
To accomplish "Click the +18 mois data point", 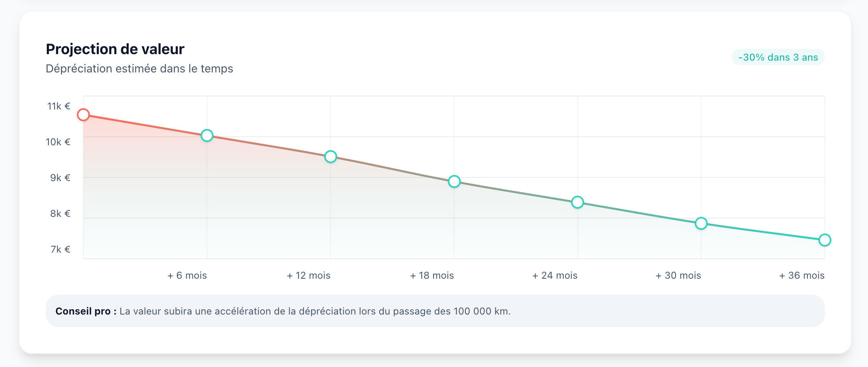I will tap(454, 181).
